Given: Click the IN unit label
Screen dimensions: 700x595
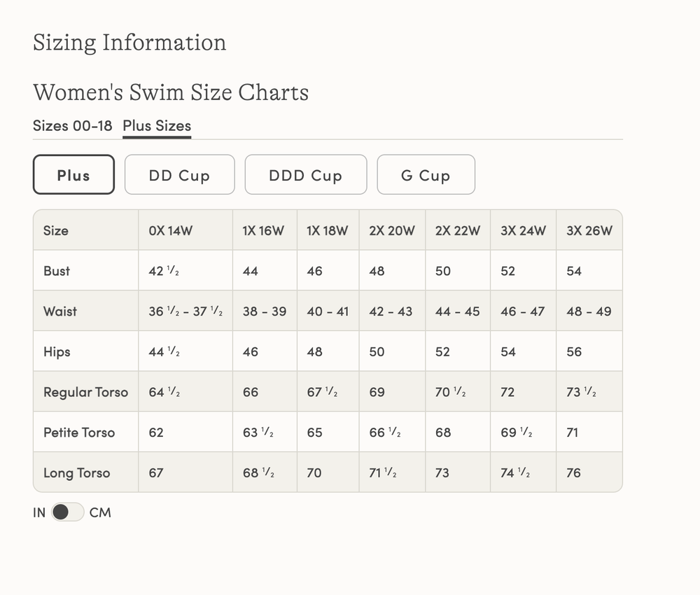Looking at the screenshot, I should [x=39, y=512].
